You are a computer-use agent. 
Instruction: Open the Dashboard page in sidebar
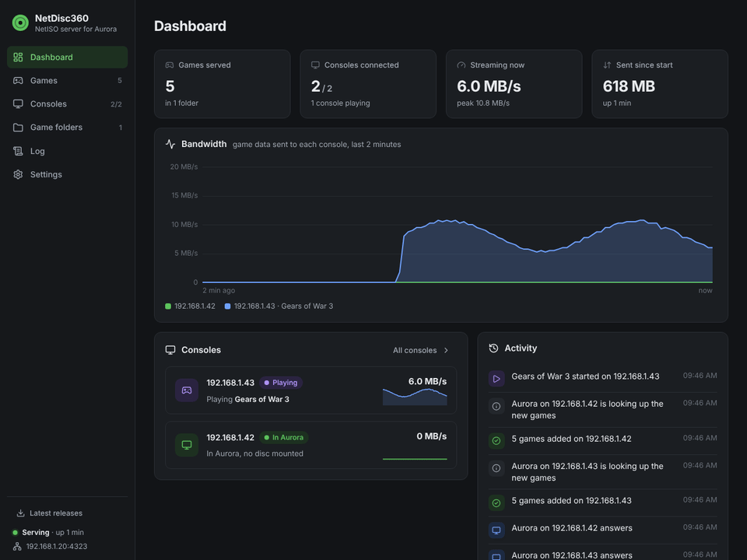pos(67,57)
